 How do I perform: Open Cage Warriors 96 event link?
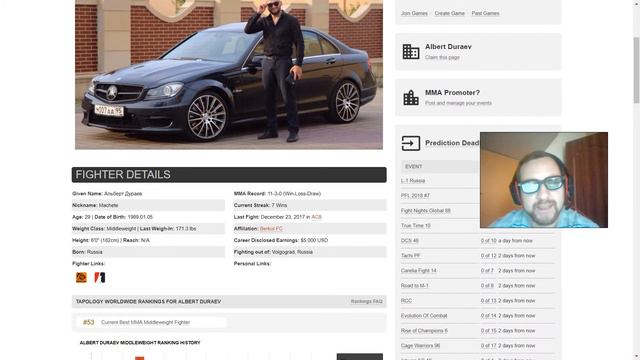(420, 346)
